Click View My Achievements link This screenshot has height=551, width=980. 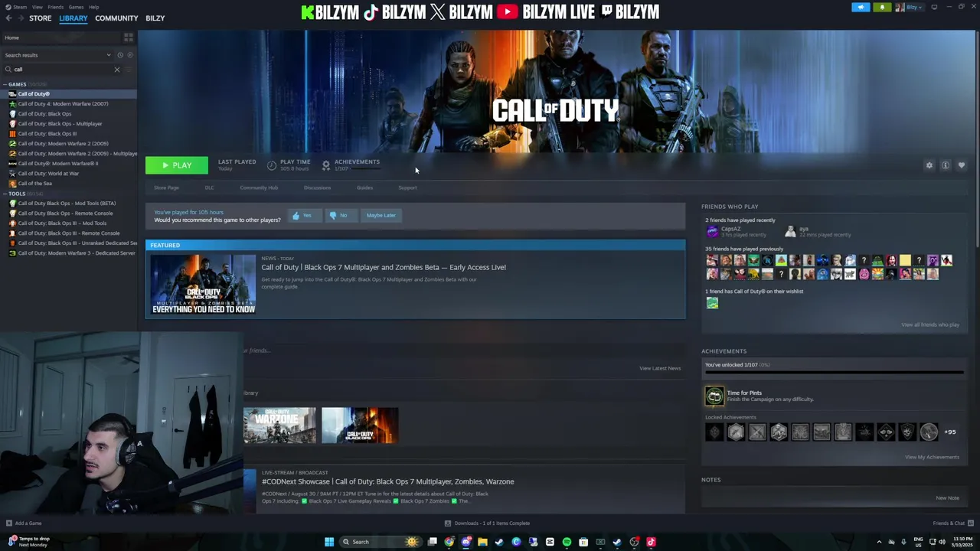[932, 457]
